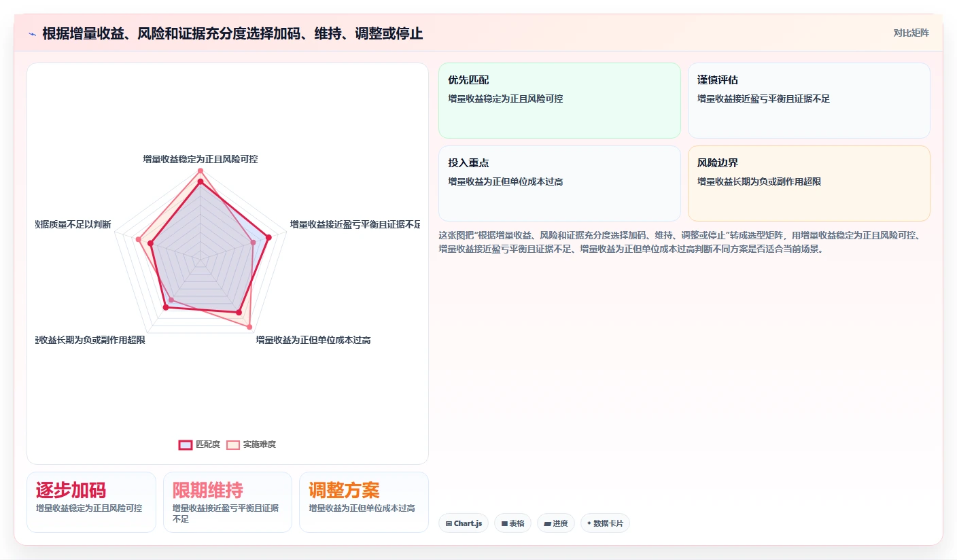Viewport: 957px width, 560px height.
Task: Click the top 匹配度 radar data point
Action: click(200, 181)
